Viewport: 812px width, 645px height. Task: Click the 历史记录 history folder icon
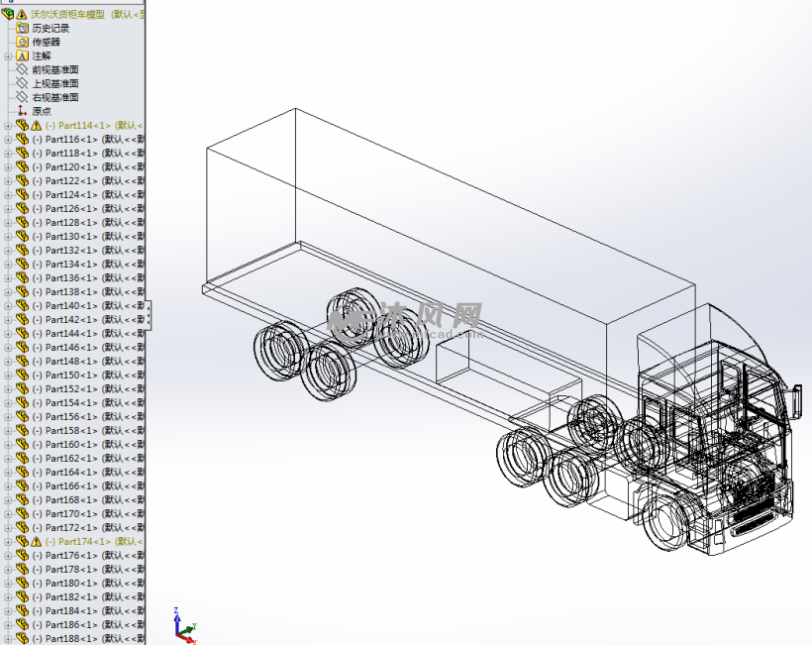tap(22, 28)
